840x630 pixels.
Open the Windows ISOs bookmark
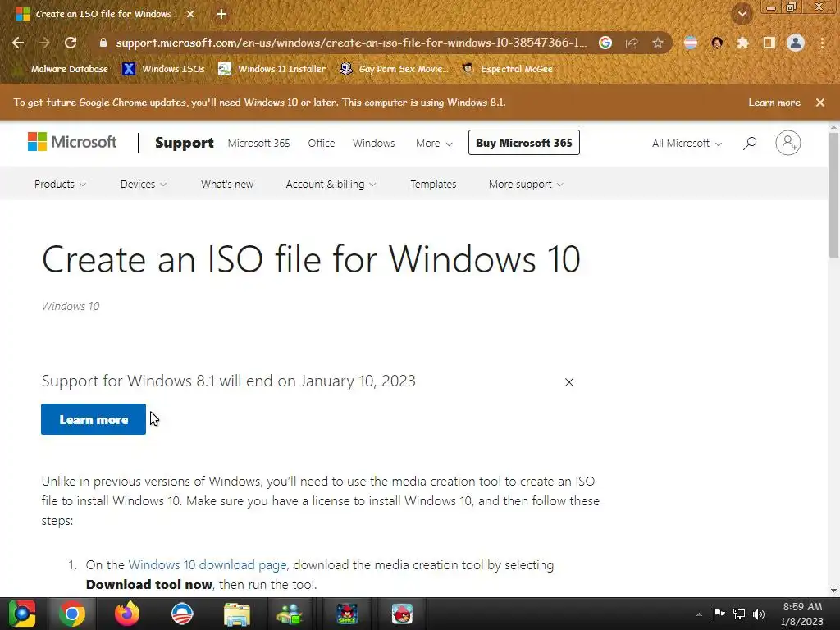[164, 69]
